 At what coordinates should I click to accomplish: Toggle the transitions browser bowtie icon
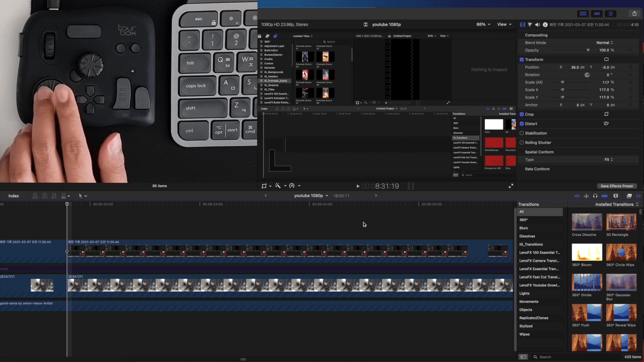(x=638, y=196)
